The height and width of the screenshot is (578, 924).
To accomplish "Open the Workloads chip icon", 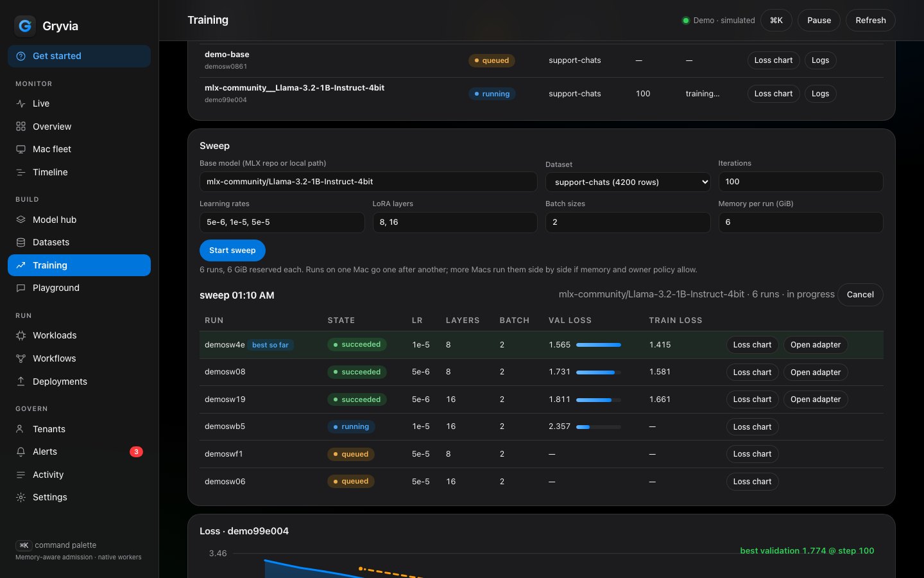I will (x=21, y=335).
